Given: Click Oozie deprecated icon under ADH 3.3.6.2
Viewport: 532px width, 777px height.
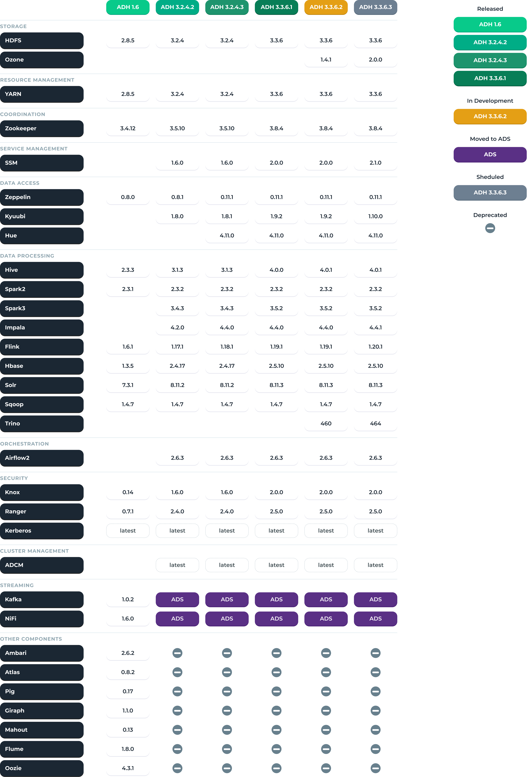Looking at the screenshot, I should point(326,768).
